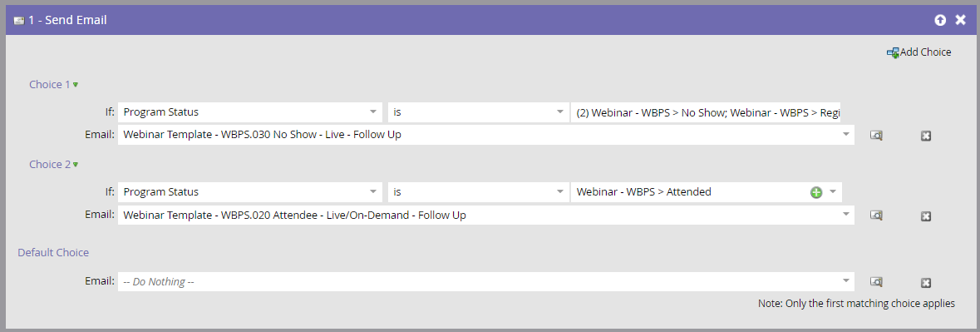
Task: Remove the Send Email flow step
Action: click(961, 20)
